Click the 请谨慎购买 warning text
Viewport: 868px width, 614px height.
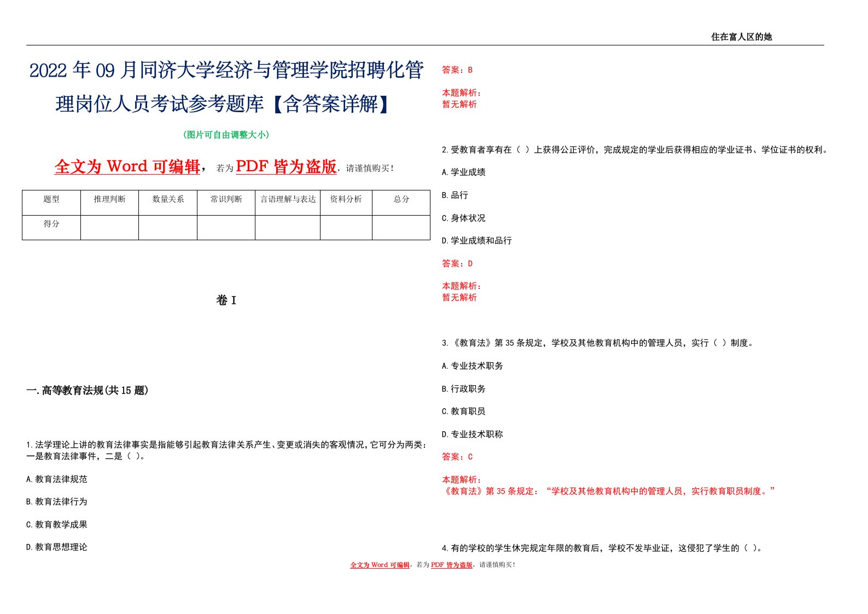tap(370, 169)
